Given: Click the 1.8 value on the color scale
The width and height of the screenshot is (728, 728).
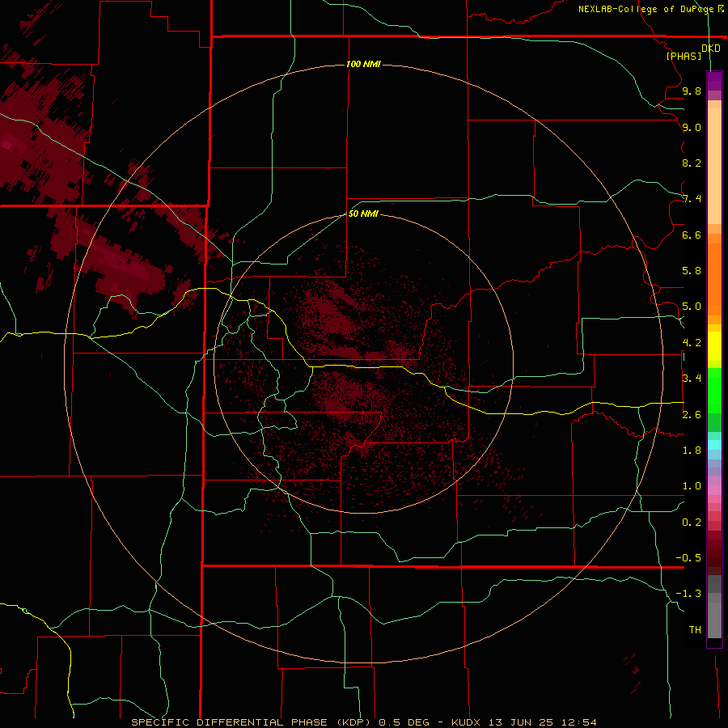Looking at the screenshot, I should point(692,451).
